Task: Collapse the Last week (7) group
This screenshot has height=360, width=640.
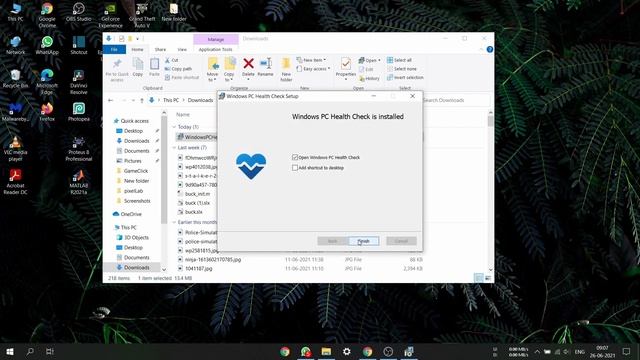Action: click(174, 147)
